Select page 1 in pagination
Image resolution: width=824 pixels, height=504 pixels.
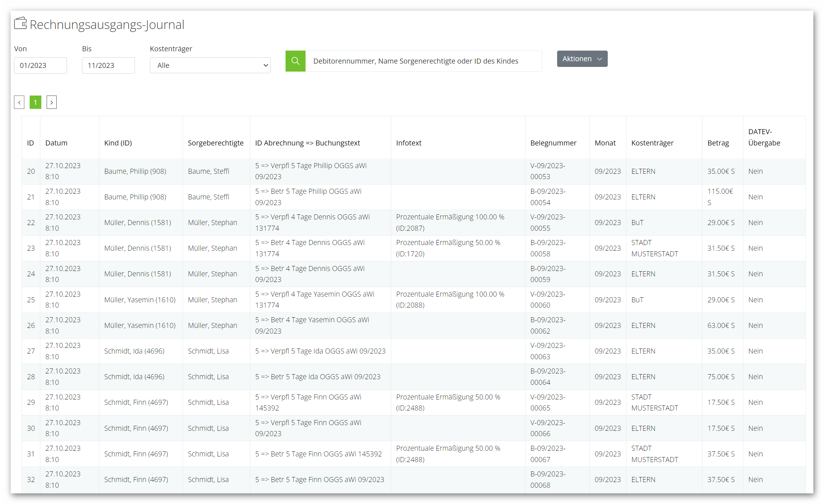pyautogui.click(x=35, y=102)
